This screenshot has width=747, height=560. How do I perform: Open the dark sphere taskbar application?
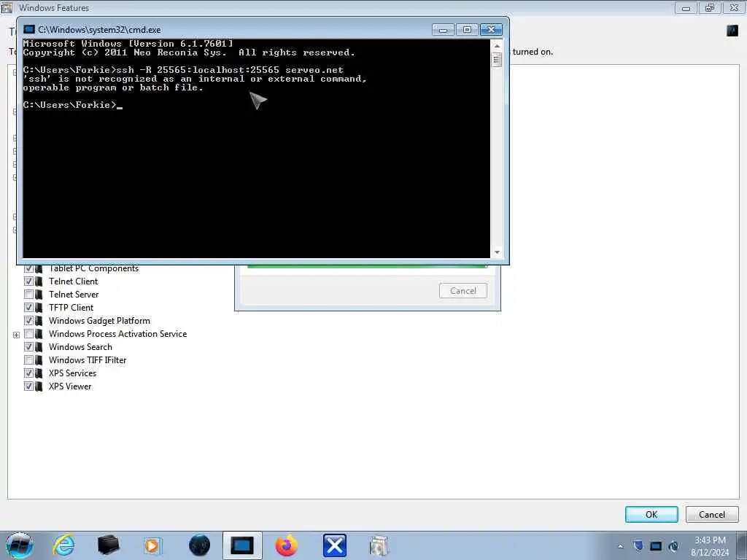coord(200,545)
